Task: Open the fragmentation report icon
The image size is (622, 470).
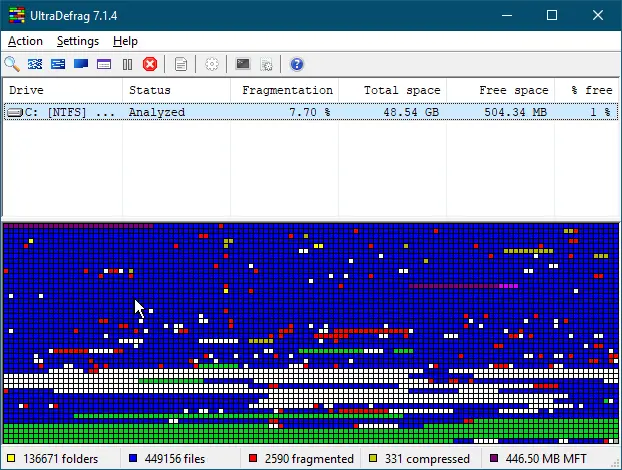Action: (181, 64)
